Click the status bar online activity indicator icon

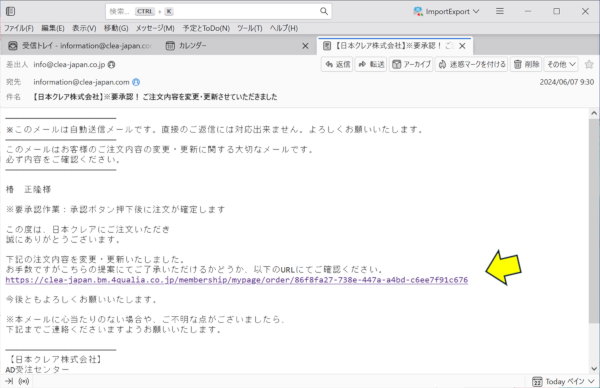24,381
